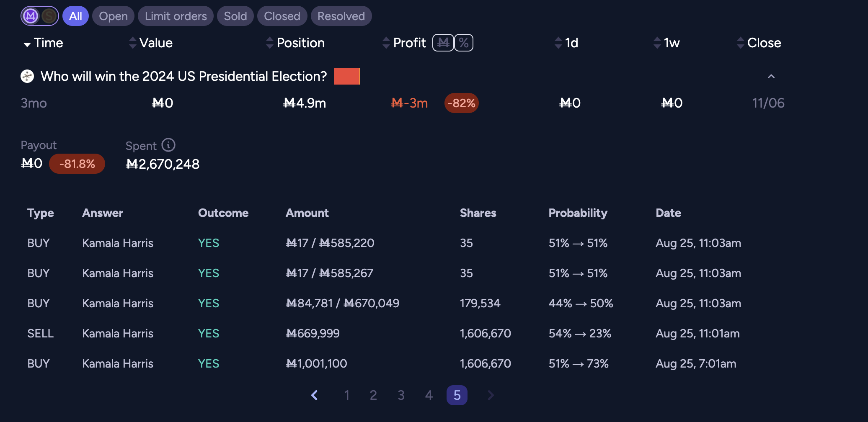Viewport: 868px width, 422px height.
Task: Sort by Close date column
Action: point(759,43)
